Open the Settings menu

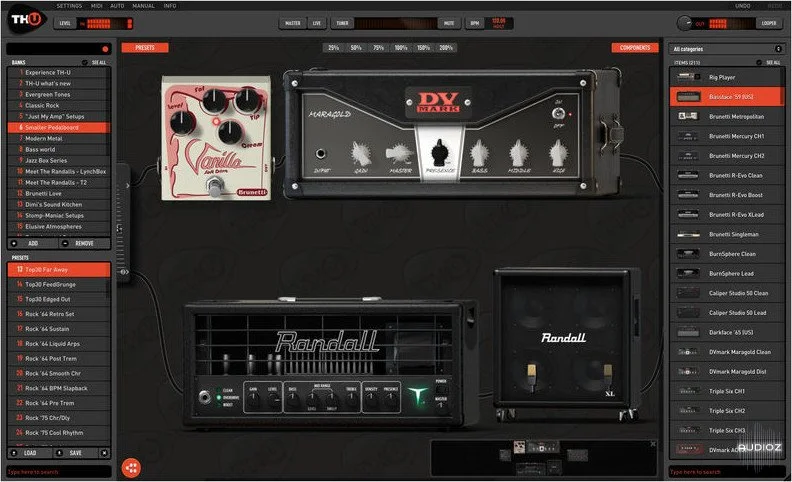(69, 6)
